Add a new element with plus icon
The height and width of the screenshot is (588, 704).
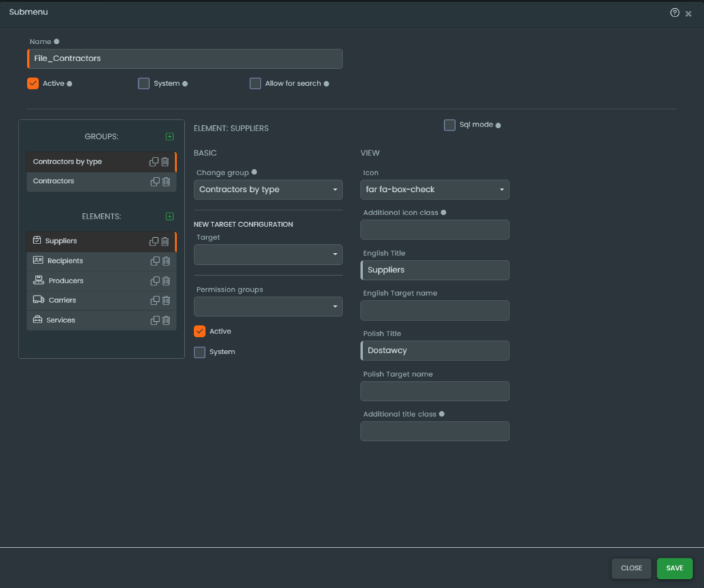coord(170,217)
